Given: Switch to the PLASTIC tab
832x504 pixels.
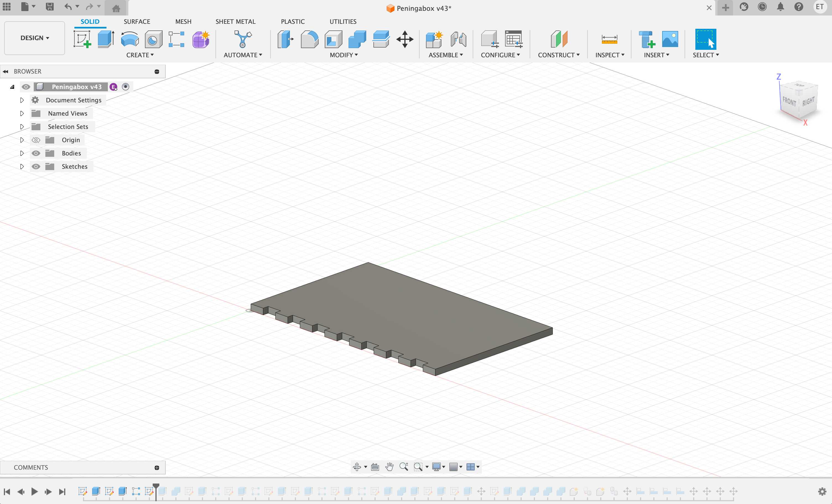Looking at the screenshot, I should click(x=293, y=21).
